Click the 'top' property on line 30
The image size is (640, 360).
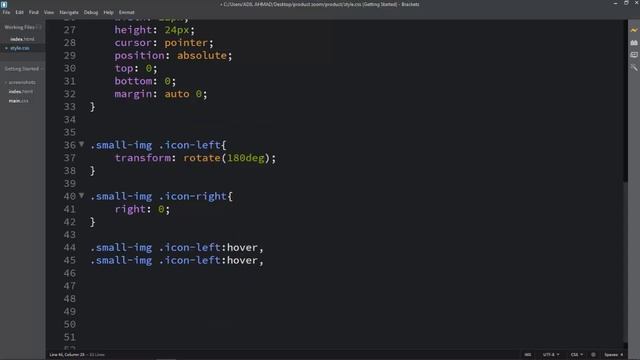pos(124,68)
